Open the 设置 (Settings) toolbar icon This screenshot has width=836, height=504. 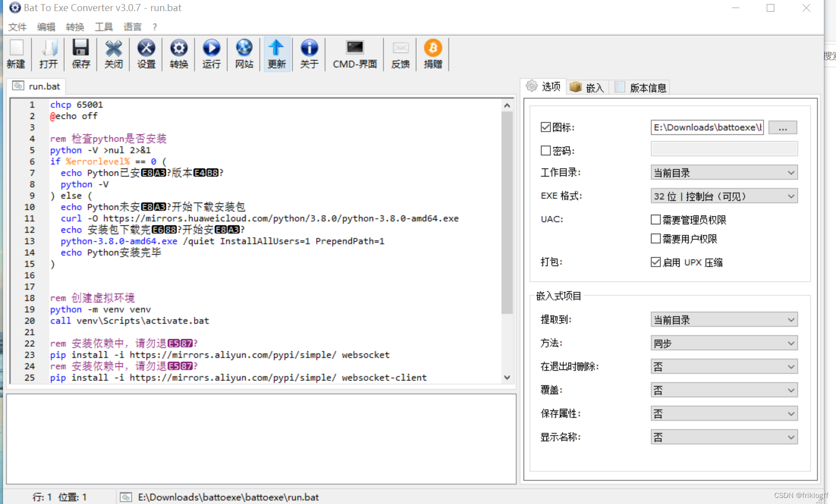click(146, 54)
